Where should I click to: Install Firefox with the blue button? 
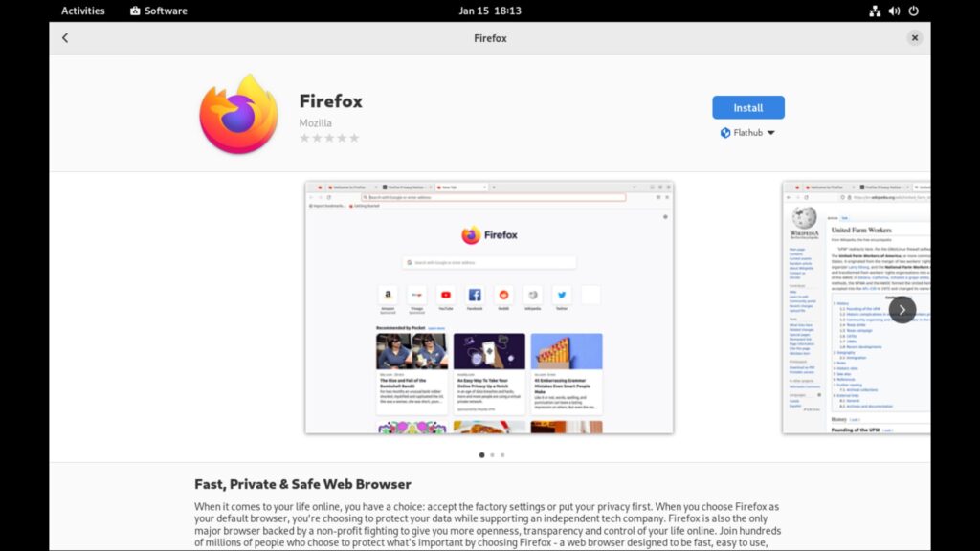[x=748, y=107]
